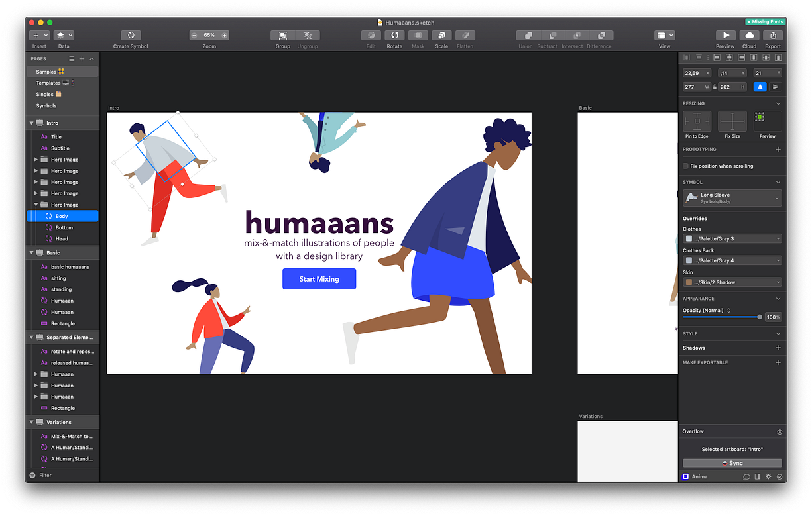This screenshot has height=516, width=812.
Task: Open the Data tool icon
Action: (60, 35)
